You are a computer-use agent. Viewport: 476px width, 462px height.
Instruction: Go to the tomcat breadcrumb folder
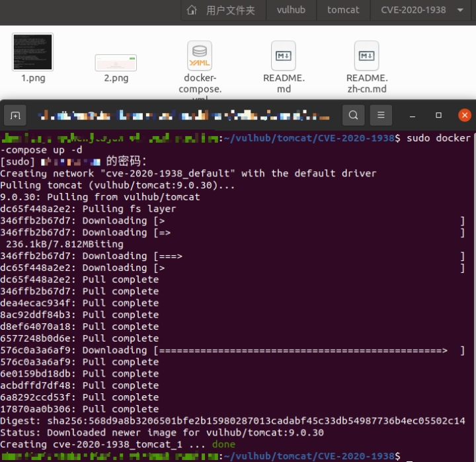(x=343, y=10)
